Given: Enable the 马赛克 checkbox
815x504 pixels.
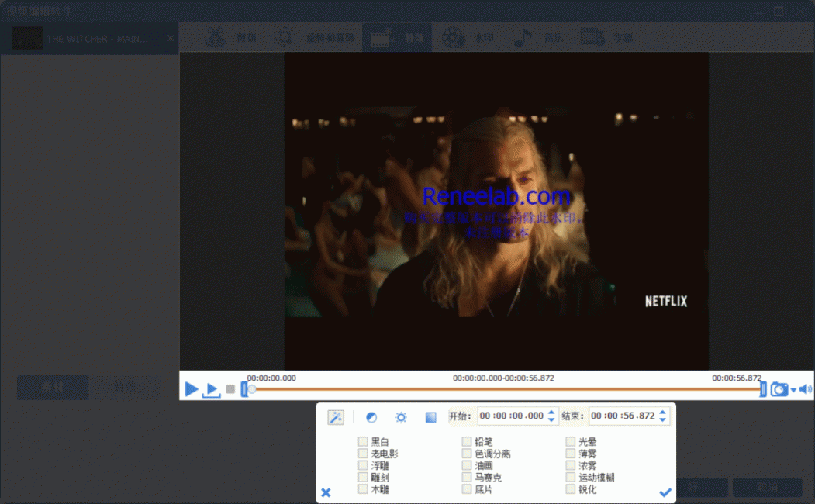Looking at the screenshot, I should (x=467, y=477).
